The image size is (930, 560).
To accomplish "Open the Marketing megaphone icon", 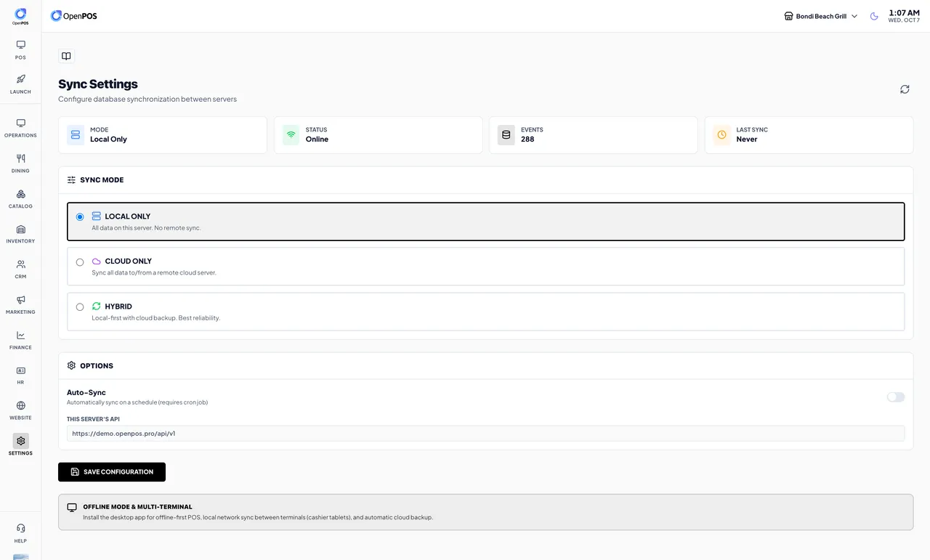I will point(20,300).
